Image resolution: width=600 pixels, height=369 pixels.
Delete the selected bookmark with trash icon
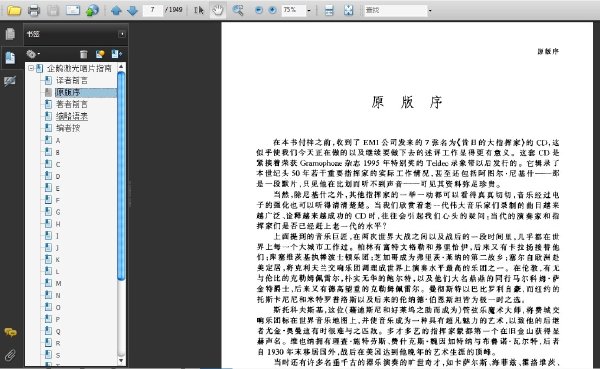point(83,54)
